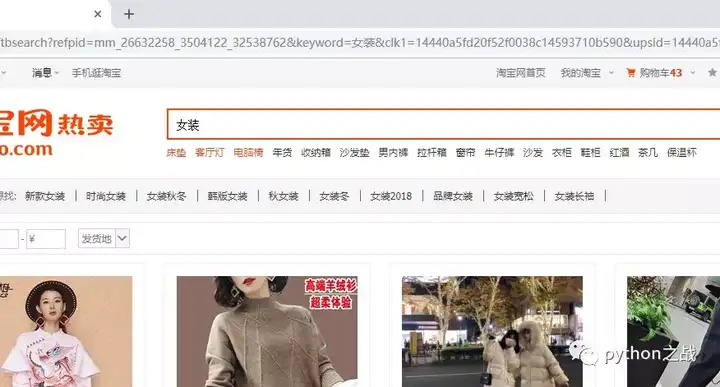
Task: Click the maximum price ¥ field
Action: point(46,239)
